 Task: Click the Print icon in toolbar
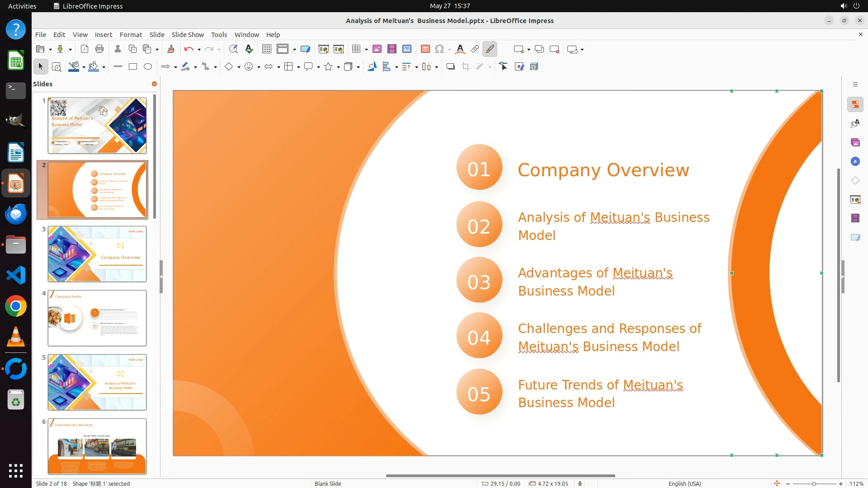(99, 49)
